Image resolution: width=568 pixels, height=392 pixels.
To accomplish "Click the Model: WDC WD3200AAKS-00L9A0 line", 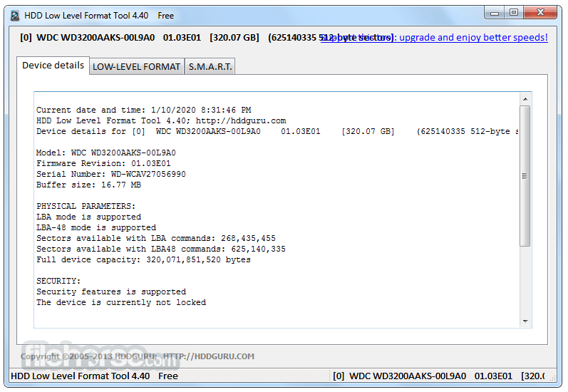I will (106, 153).
